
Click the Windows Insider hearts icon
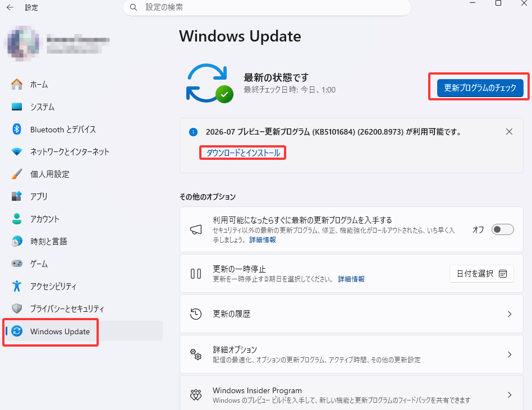196,395
